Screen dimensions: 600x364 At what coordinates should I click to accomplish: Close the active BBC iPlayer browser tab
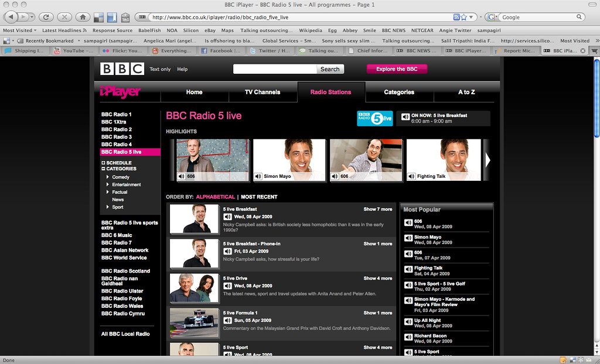(x=583, y=50)
